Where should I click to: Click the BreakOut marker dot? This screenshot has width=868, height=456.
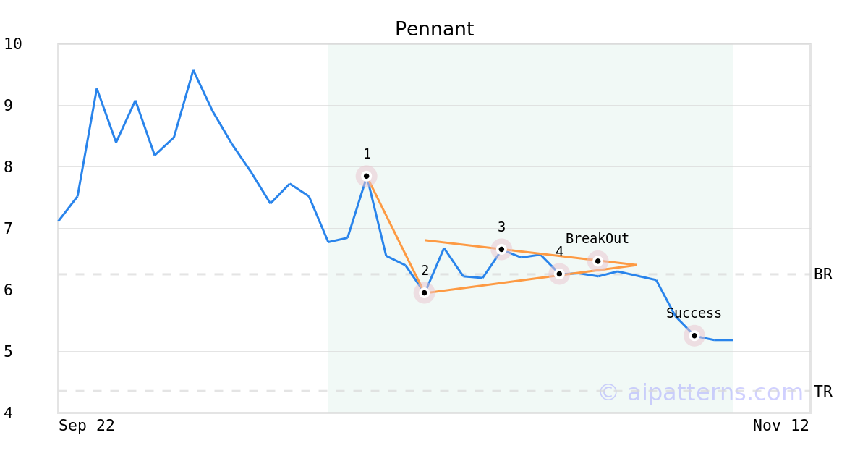point(597,261)
